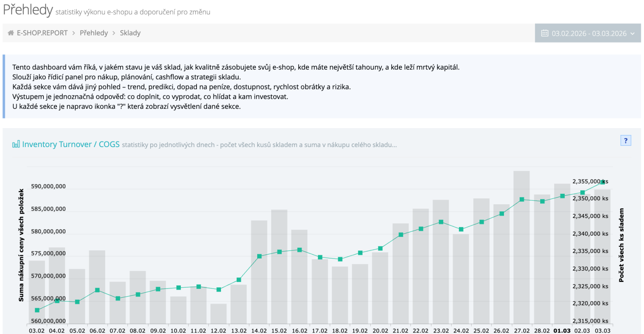Select the first green data point at 03.02

[x=37, y=310]
